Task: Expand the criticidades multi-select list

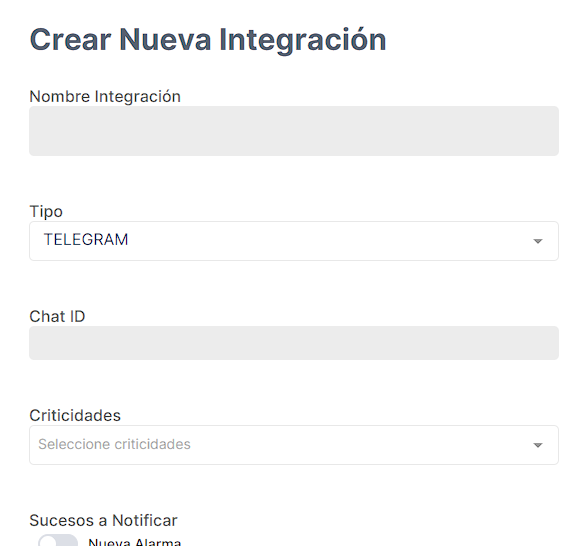Action: click(294, 445)
